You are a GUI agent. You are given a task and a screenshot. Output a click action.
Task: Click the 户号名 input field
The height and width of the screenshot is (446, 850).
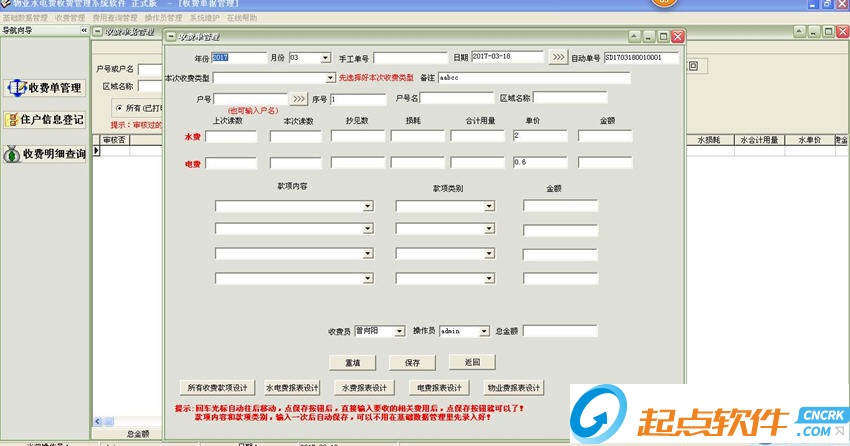pos(458,98)
